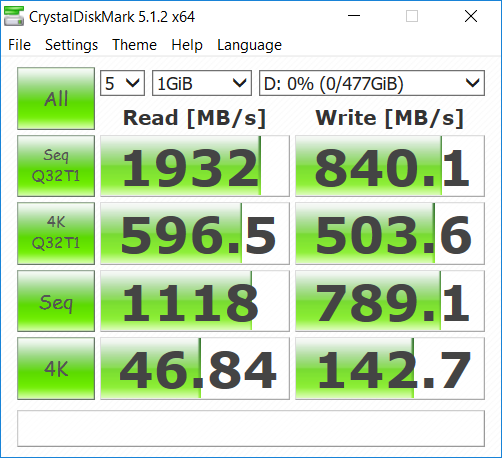Select the Seq Q32T1 read value 1932
The width and height of the screenshot is (502, 458).
[195, 166]
